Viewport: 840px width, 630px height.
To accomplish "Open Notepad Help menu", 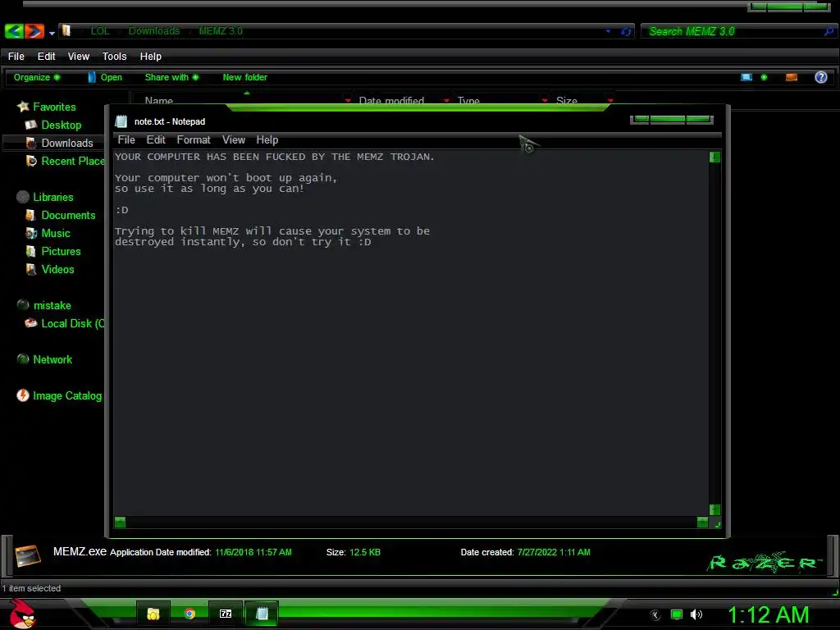I will point(267,139).
